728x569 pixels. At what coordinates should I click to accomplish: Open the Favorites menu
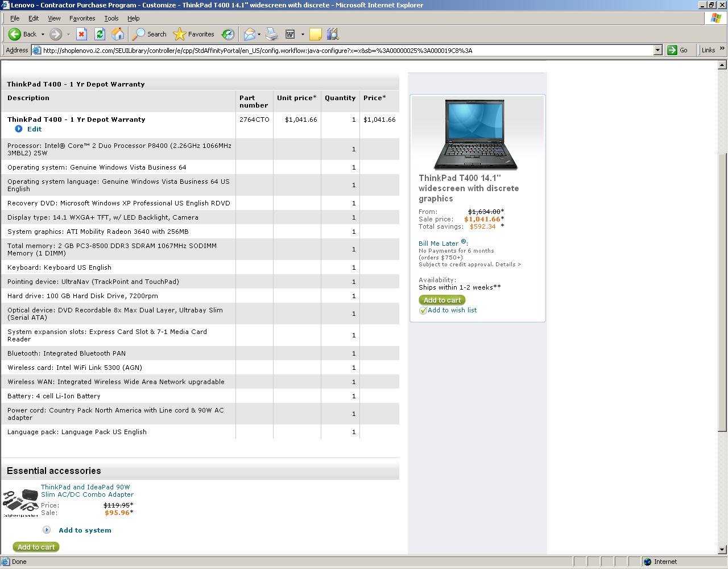pyautogui.click(x=82, y=18)
